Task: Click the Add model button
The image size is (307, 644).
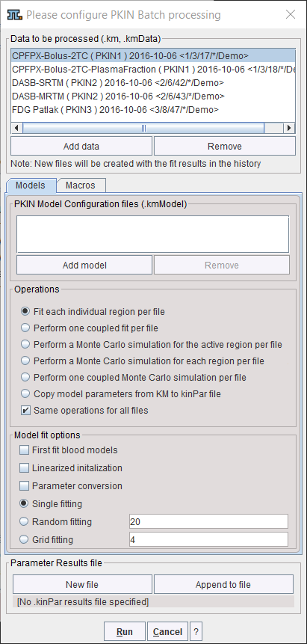Action: click(84, 266)
